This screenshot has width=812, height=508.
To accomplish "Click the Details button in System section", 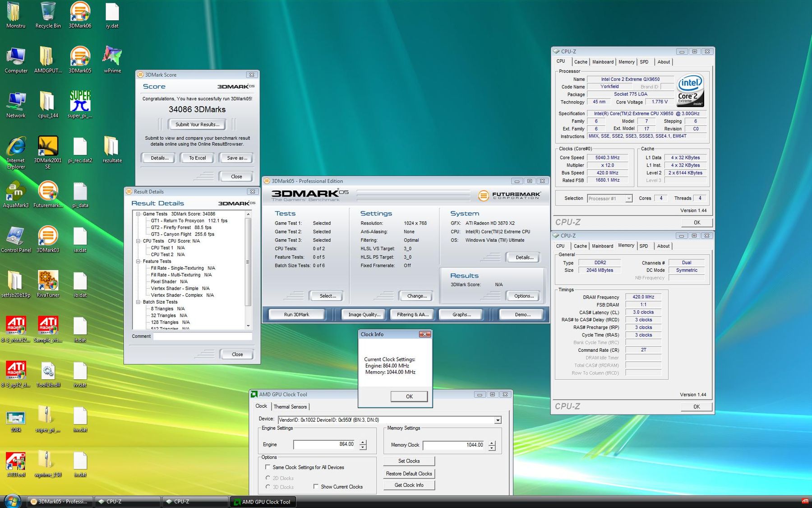I will click(x=524, y=257).
